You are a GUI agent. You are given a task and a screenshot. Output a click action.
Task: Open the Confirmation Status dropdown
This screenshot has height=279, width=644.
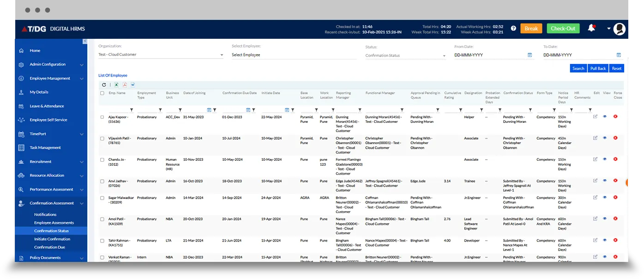tap(405, 55)
